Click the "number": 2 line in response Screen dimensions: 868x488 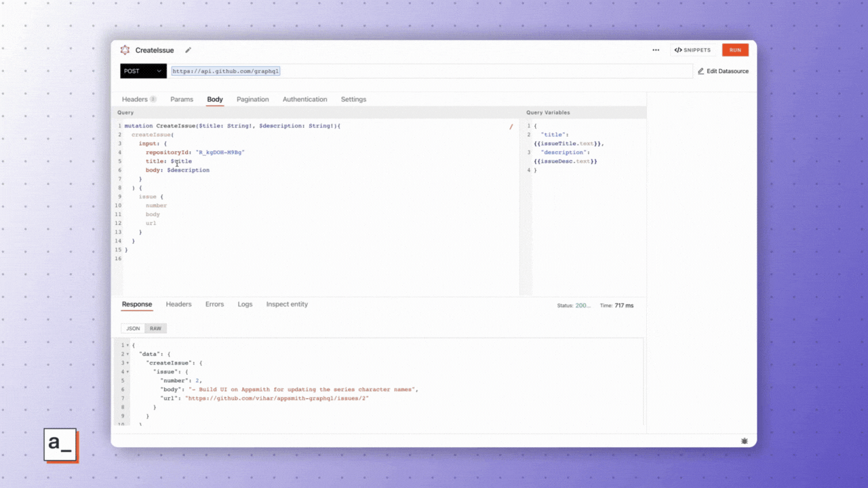(x=181, y=381)
